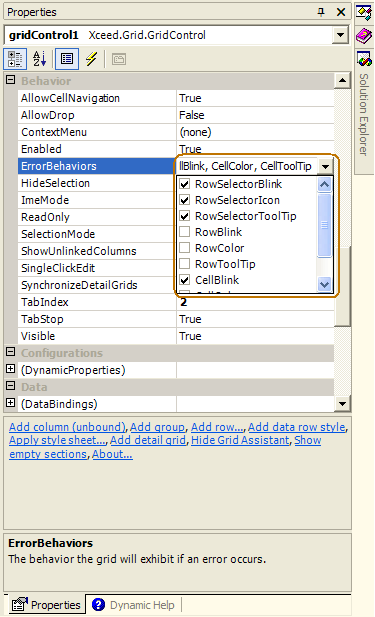
Task: Collapse the Behavior category
Action: click(x=11, y=80)
